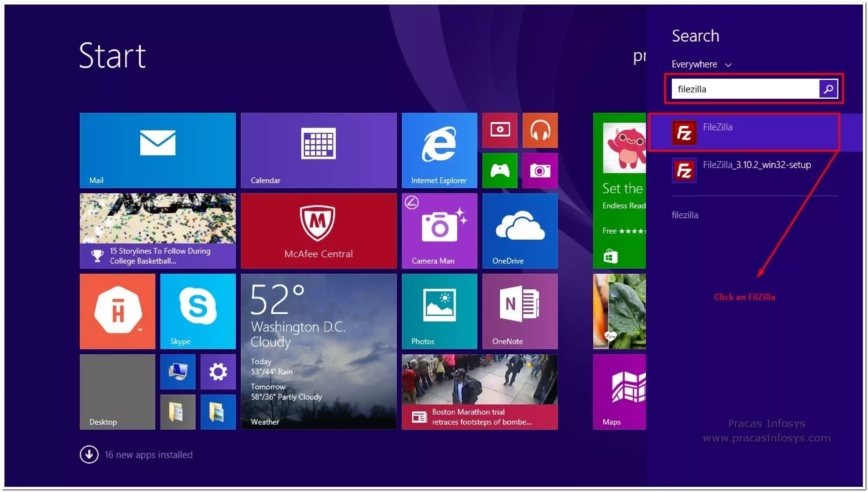Expand the Everywhere search scope dropdown
The height and width of the screenshot is (492, 868).
coord(701,64)
